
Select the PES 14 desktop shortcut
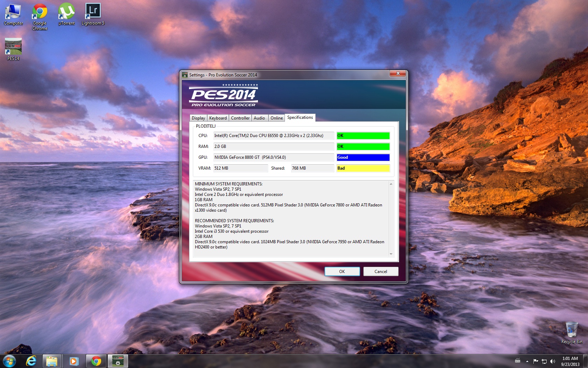(x=13, y=49)
